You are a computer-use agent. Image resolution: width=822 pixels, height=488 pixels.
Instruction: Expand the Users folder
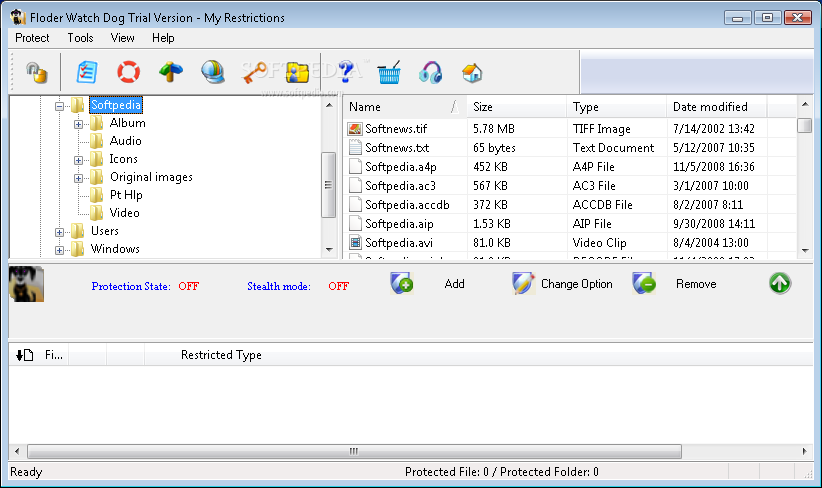click(x=59, y=232)
